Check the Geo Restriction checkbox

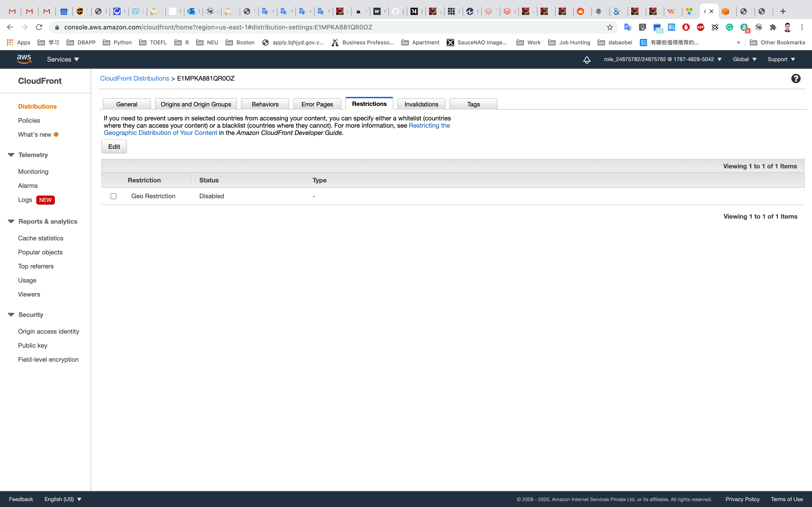[x=114, y=196]
